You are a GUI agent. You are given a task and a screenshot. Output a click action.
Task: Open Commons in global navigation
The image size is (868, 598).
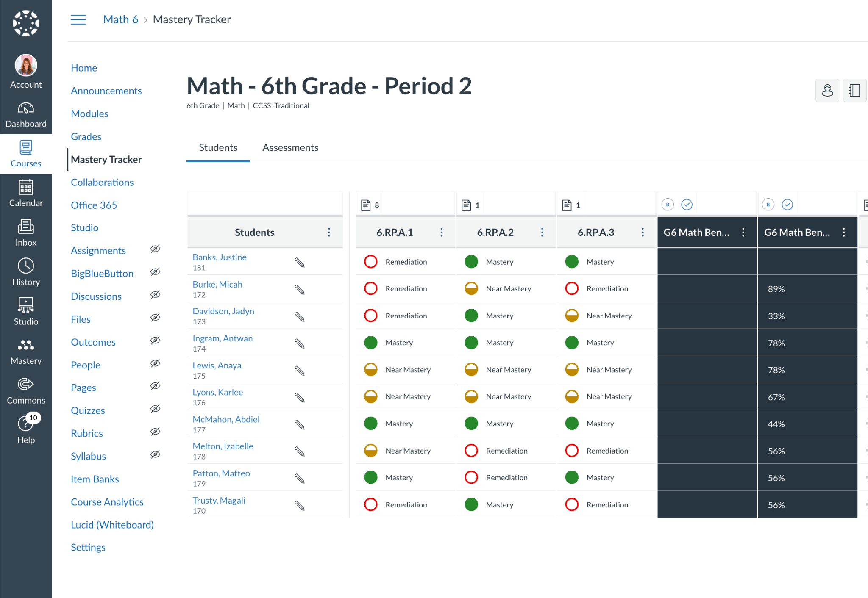[26, 390]
